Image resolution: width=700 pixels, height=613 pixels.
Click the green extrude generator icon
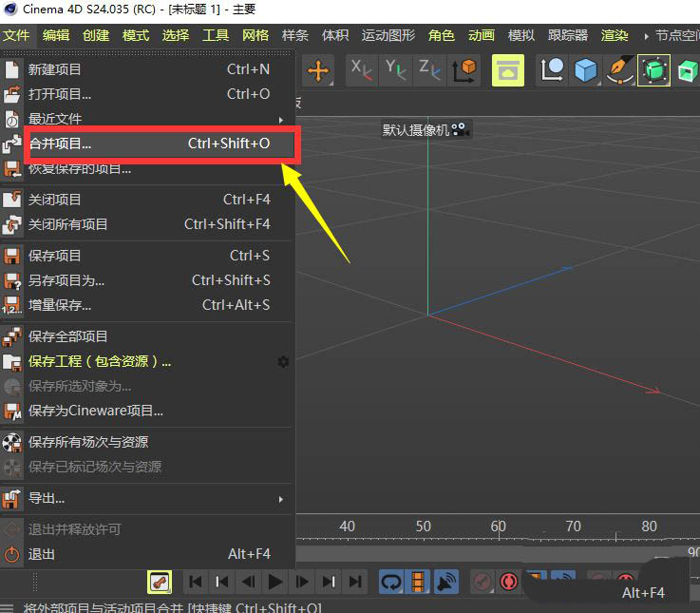pyautogui.click(x=687, y=70)
